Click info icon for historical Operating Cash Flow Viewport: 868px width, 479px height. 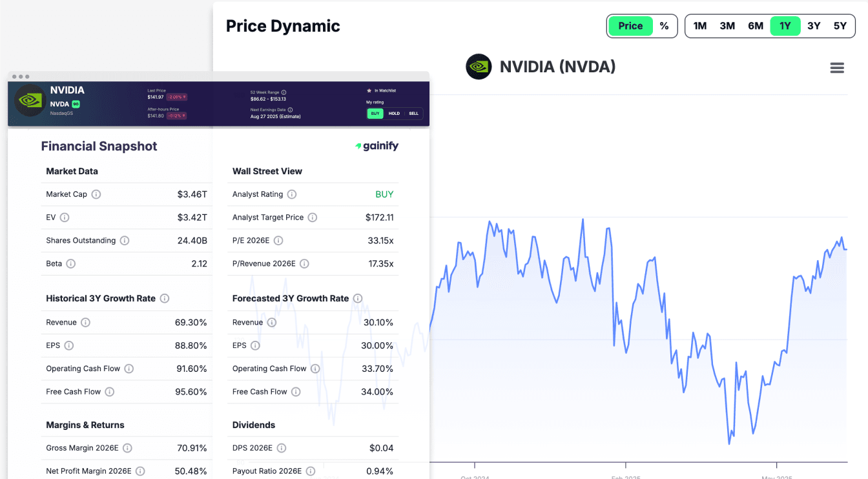coord(129,369)
